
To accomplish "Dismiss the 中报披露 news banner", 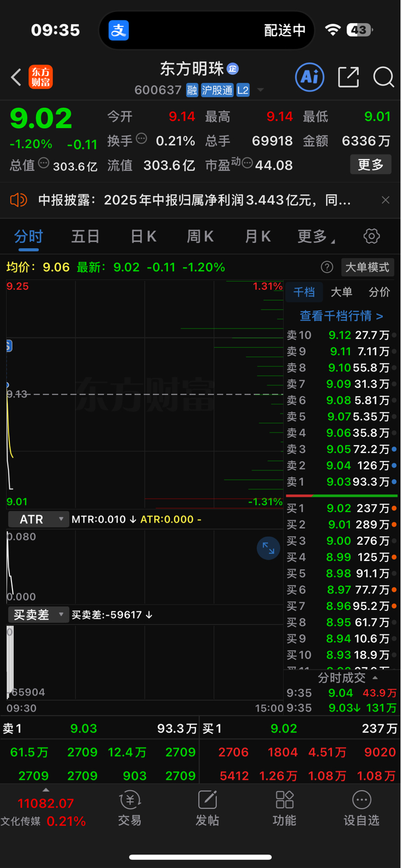I will click(385, 200).
